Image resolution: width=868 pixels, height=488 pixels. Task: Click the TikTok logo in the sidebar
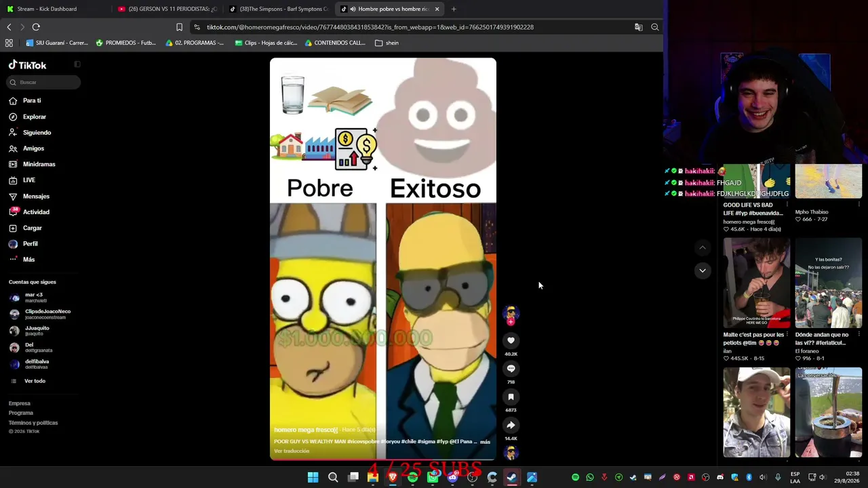pos(27,65)
